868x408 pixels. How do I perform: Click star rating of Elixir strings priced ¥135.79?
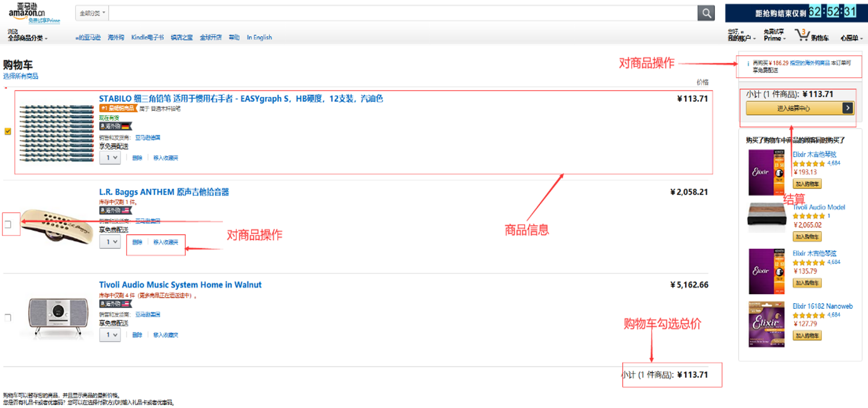(x=809, y=262)
